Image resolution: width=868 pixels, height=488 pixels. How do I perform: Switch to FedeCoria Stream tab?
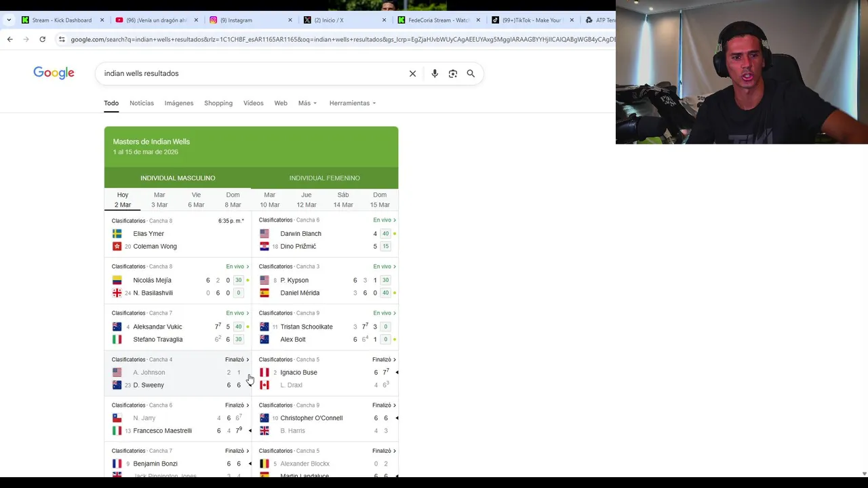(x=437, y=20)
